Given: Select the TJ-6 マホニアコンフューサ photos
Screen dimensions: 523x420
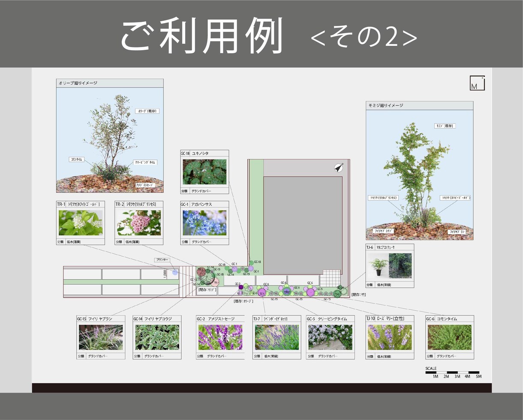Looking at the screenshot, I should (390, 266).
